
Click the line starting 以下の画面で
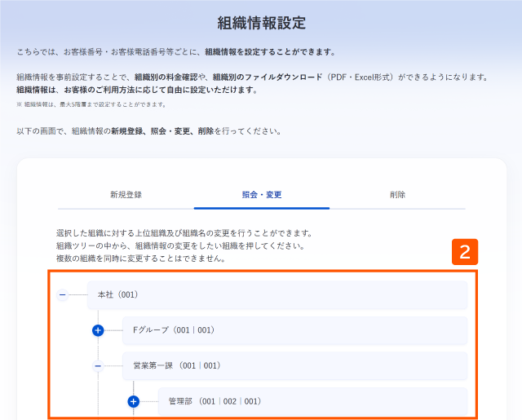(x=148, y=131)
